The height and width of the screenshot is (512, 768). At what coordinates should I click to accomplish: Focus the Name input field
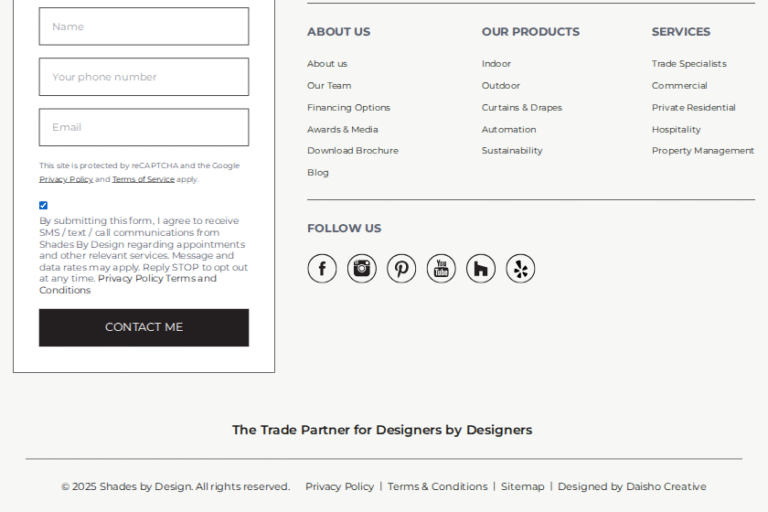(144, 26)
